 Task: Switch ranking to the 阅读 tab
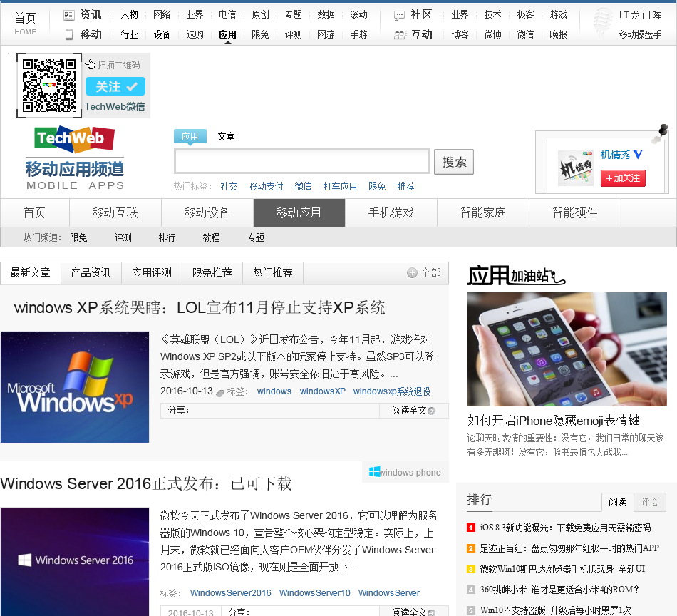point(617,502)
